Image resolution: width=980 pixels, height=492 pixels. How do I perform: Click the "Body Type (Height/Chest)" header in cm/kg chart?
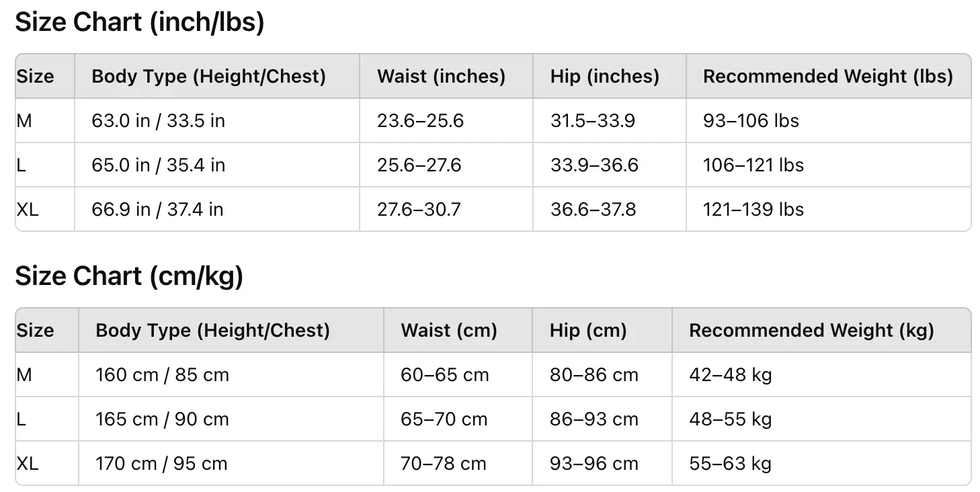pos(212,331)
